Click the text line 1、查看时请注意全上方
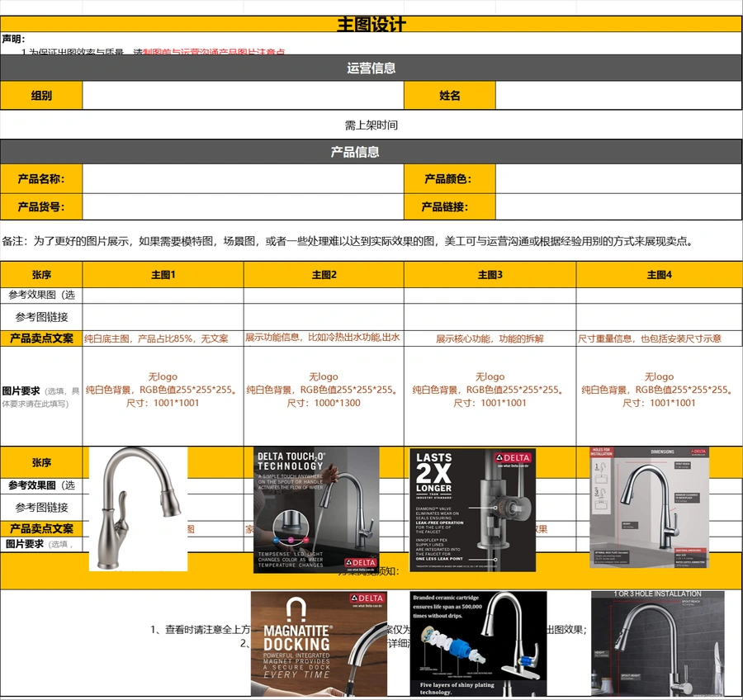 [x=200, y=629]
